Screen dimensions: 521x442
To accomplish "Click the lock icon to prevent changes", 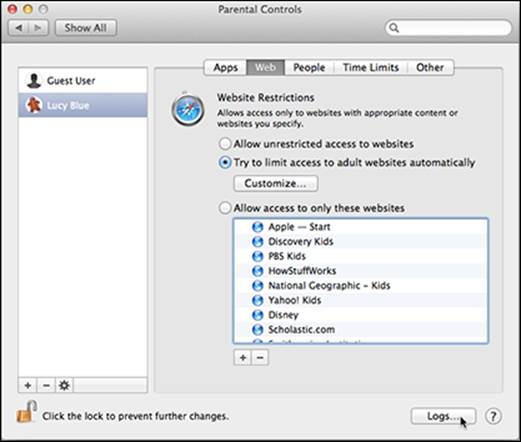I will pyautogui.click(x=26, y=412).
